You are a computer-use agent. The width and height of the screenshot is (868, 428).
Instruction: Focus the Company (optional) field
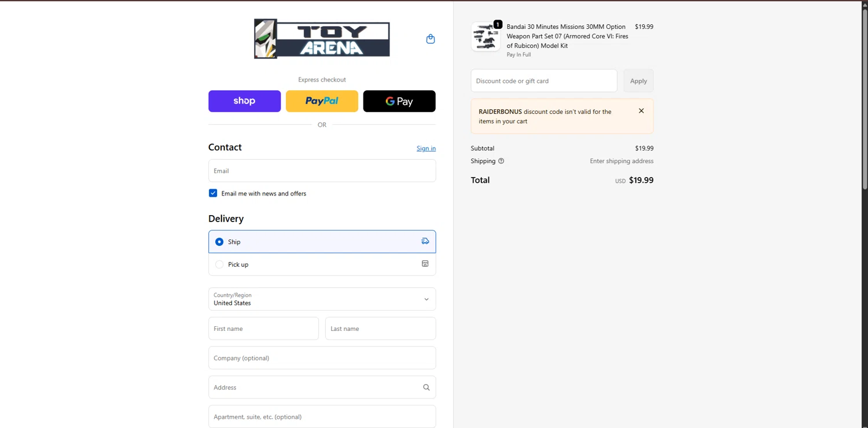click(x=322, y=358)
